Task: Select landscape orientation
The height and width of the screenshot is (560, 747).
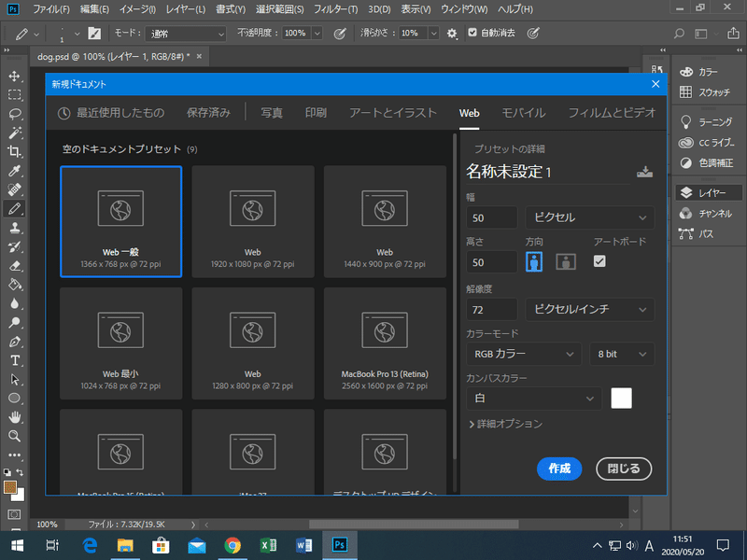Action: [566, 261]
